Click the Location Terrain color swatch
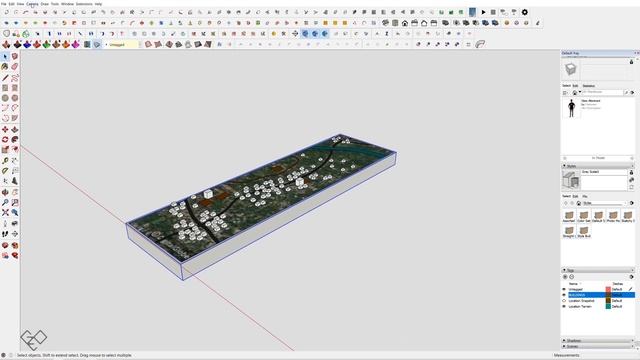The image size is (640, 360). (608, 306)
